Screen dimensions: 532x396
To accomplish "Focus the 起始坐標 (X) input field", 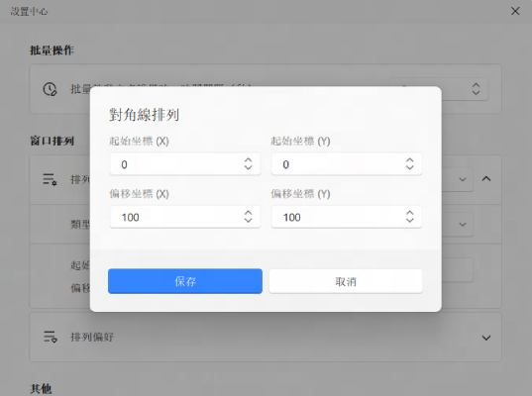I will (185, 164).
